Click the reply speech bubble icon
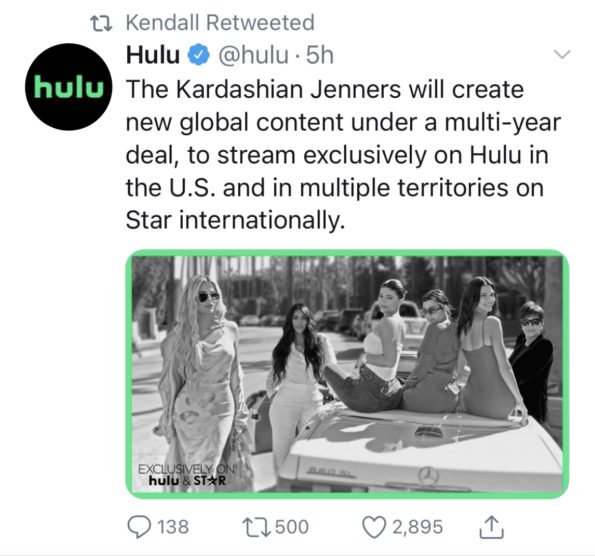Image resolution: width=595 pixels, height=556 pixels. click(139, 527)
